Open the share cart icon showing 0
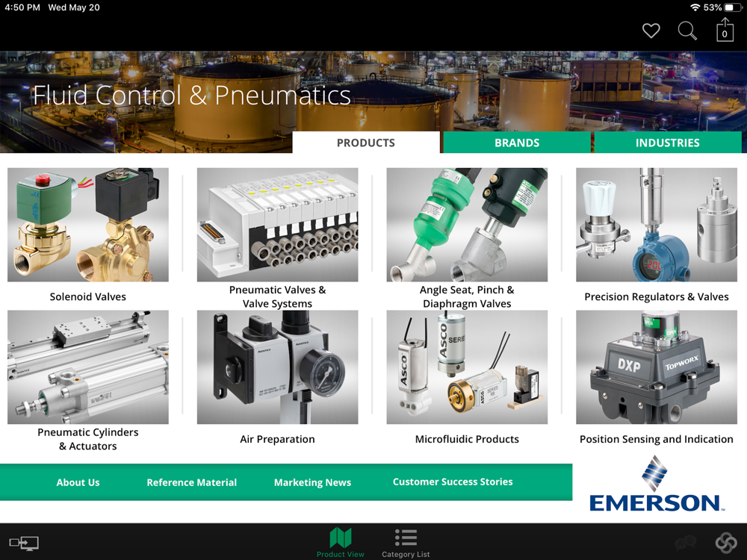Viewport: 747px width, 560px height. [x=725, y=30]
